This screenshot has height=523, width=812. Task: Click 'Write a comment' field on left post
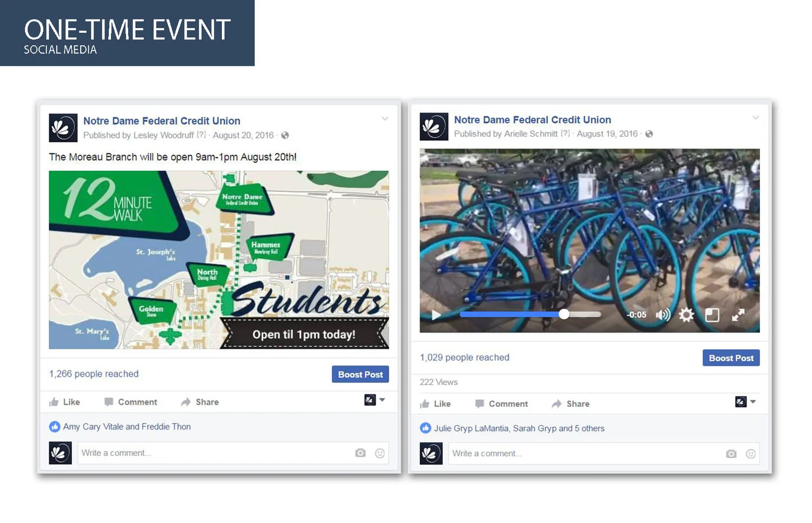[x=214, y=453]
